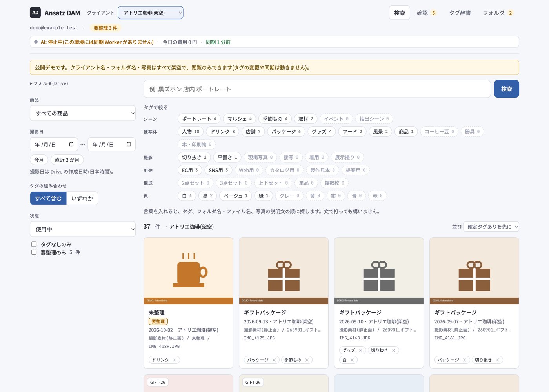549x392 pixels.
Task: Open calendar picker of the start shooting date
Action: 71,144
